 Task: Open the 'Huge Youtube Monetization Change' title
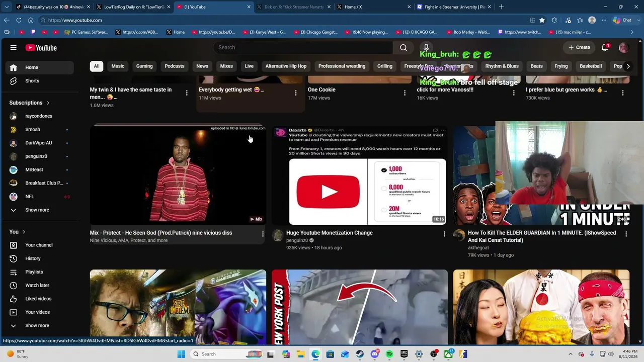point(330,233)
